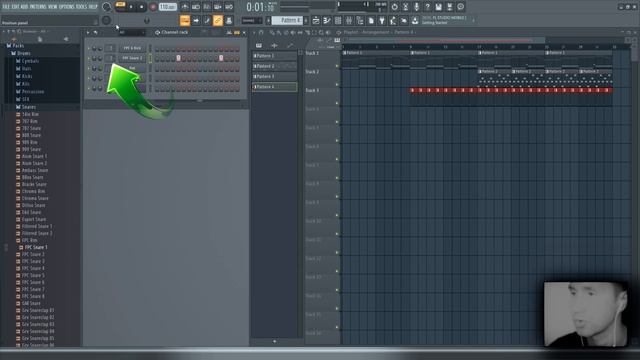
Task: Toggle loop recording icon
Action: (x=229, y=7)
